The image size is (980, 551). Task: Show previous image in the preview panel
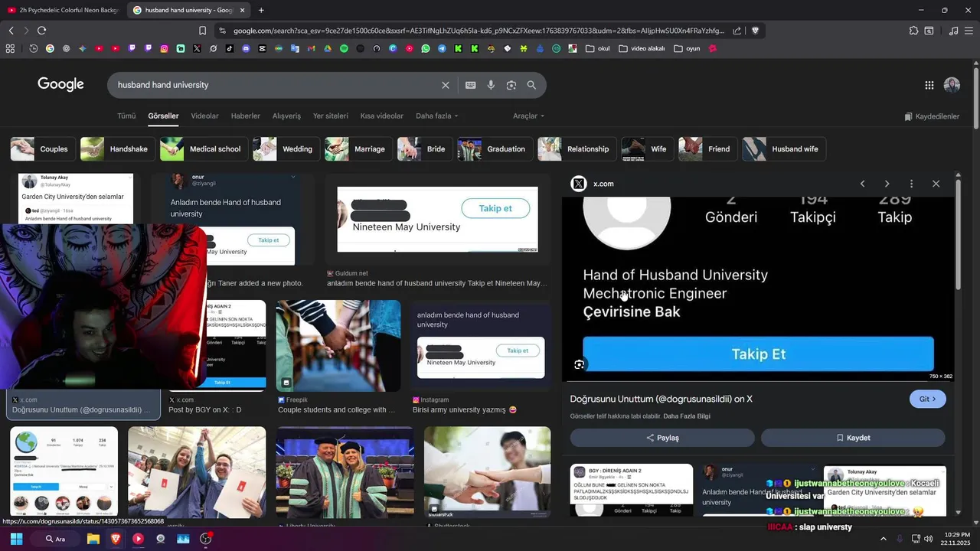(862, 184)
